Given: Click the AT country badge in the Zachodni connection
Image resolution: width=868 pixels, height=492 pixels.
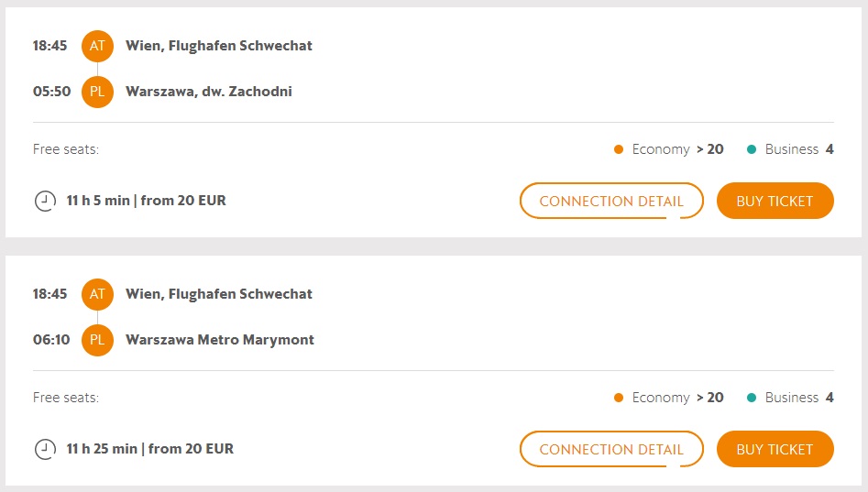Looking at the screenshot, I should [x=97, y=46].
